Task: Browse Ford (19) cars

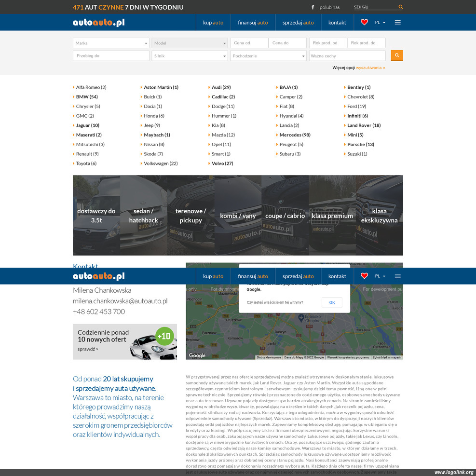Action: [x=357, y=106]
